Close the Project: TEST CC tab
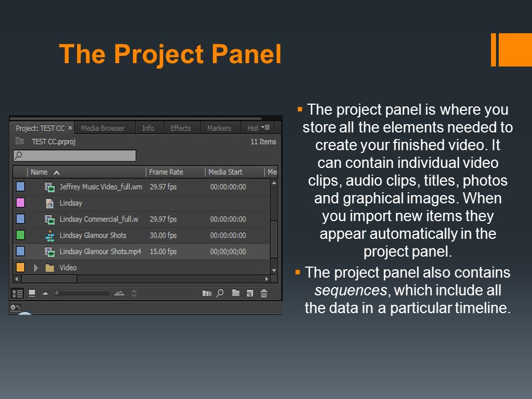Screen dimensions: 532x399 click(70, 128)
